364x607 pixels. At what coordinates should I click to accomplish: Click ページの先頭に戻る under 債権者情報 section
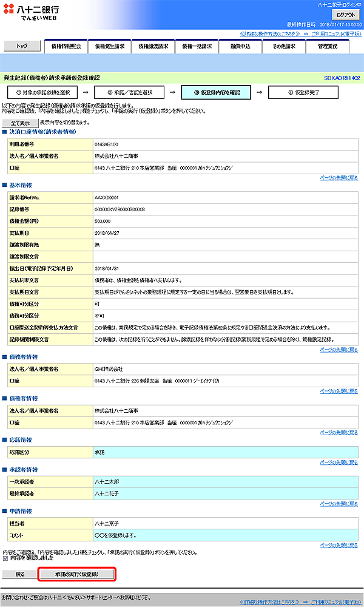coord(339,432)
